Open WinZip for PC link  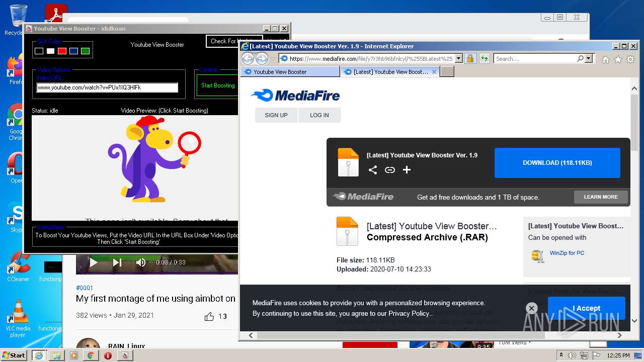[567, 253]
